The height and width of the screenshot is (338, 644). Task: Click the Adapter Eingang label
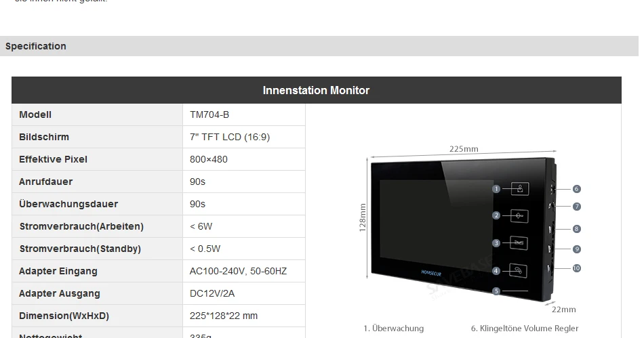(x=58, y=271)
